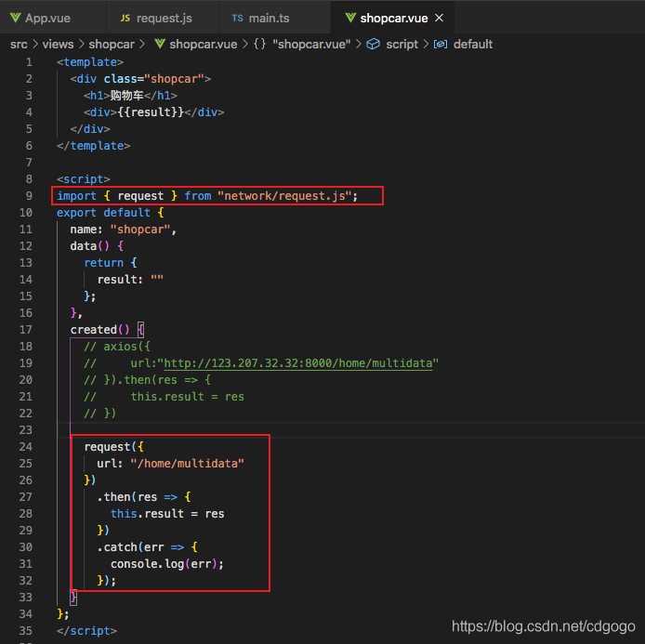Viewport: 645px width, 644px height.
Task: Open the "shopcar.vue" braces symbol breadcrumb
Action: [311, 44]
